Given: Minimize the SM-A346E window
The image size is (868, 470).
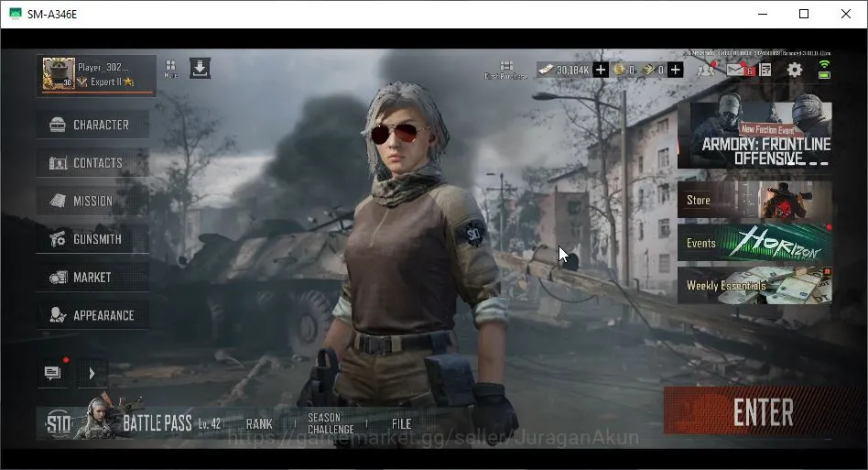Looking at the screenshot, I should pos(763,14).
